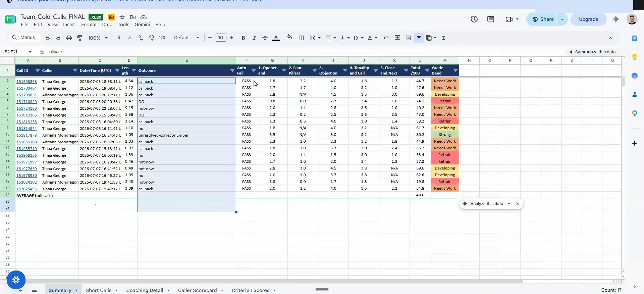
Task: Apply percent format icon
Action: (x=129, y=38)
